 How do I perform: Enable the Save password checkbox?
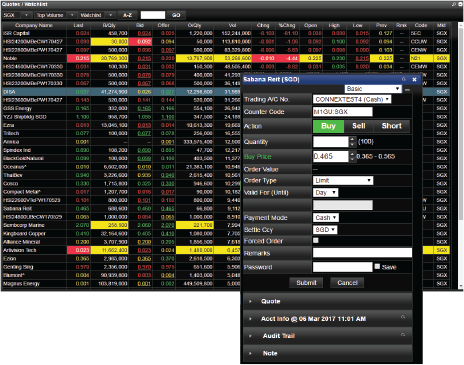(377, 266)
